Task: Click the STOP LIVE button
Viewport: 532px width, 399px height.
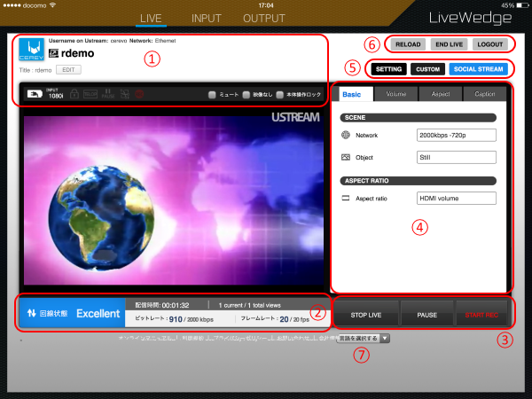Action: point(366,315)
